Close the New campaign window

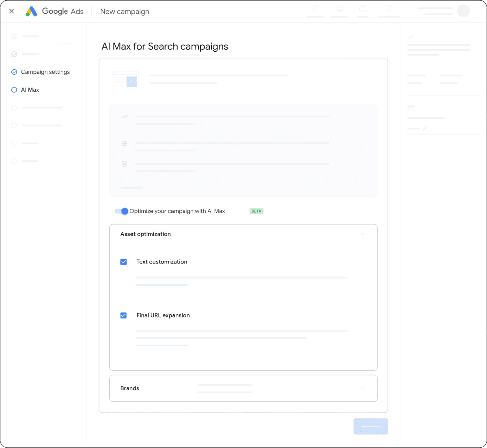click(x=12, y=11)
